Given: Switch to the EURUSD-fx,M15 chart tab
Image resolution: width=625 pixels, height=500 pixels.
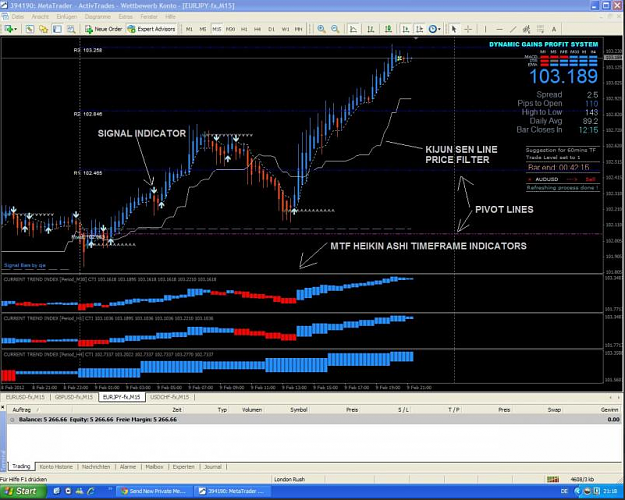Looking at the screenshot, I should click(x=25, y=397).
